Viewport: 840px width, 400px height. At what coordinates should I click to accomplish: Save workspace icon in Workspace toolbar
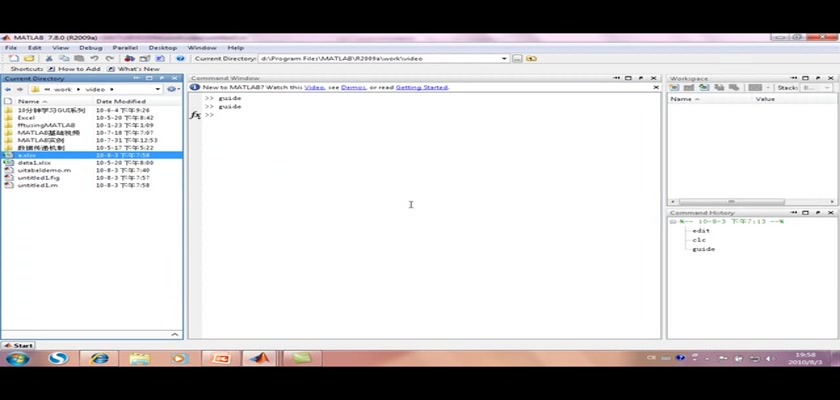point(719,87)
